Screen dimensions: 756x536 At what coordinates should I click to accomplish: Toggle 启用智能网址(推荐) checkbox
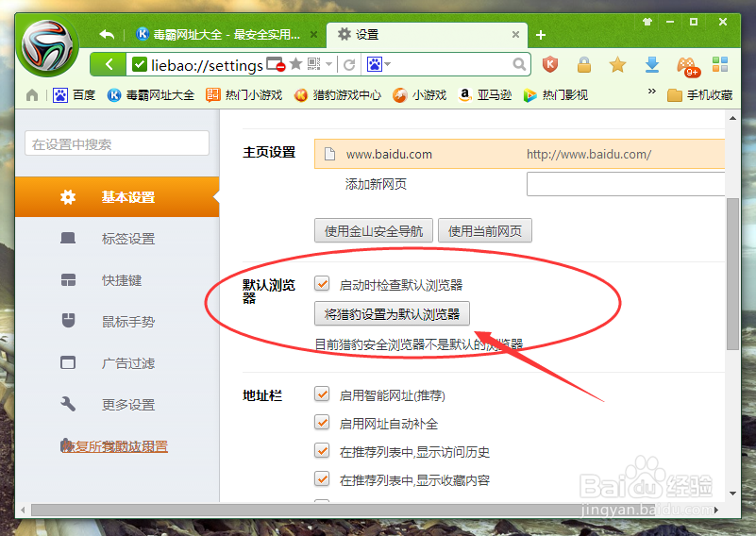(x=322, y=394)
